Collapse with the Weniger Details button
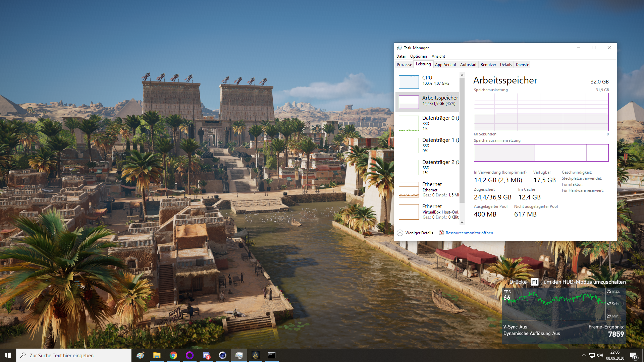Viewport: 644px width, 362px height. pos(415,233)
